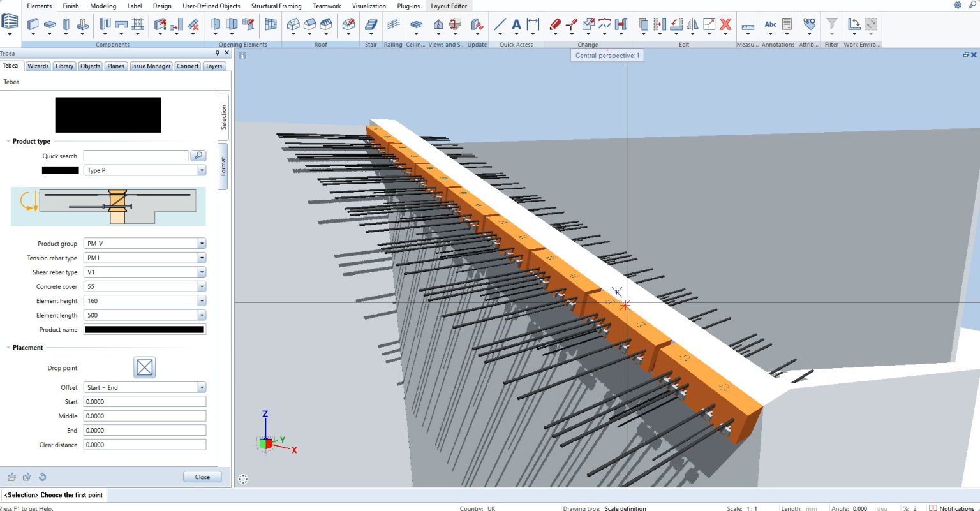Open the Measure tool
980x511 pixels.
point(748,26)
